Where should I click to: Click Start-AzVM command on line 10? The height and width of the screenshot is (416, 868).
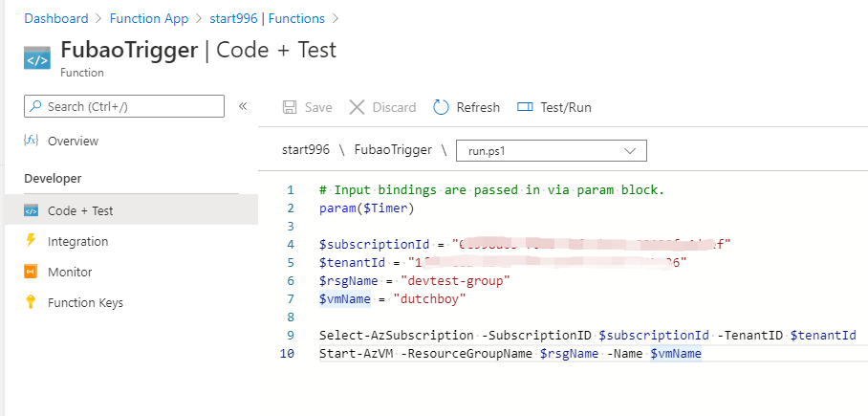(x=356, y=354)
